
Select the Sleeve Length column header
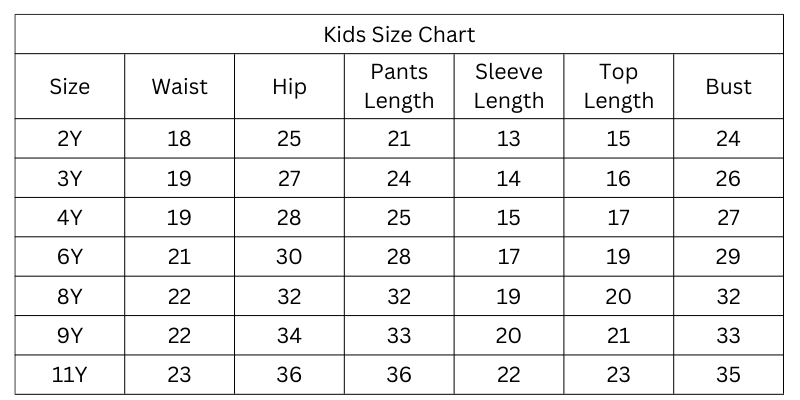point(509,86)
